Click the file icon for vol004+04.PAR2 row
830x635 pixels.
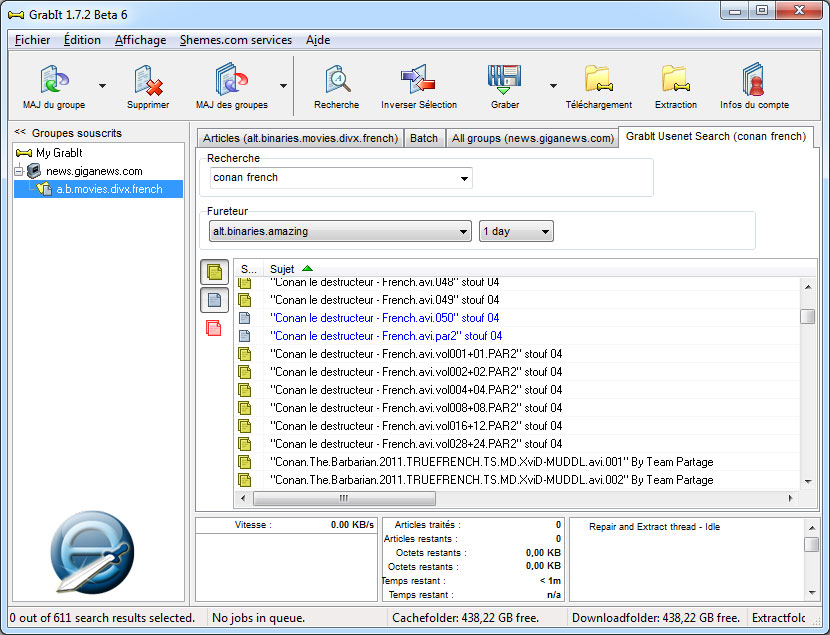click(245, 390)
